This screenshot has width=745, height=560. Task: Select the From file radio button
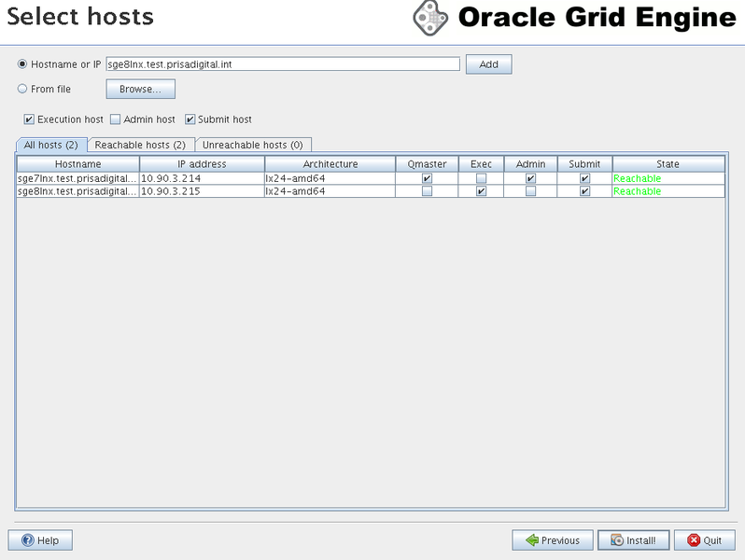pyautogui.click(x=22, y=89)
